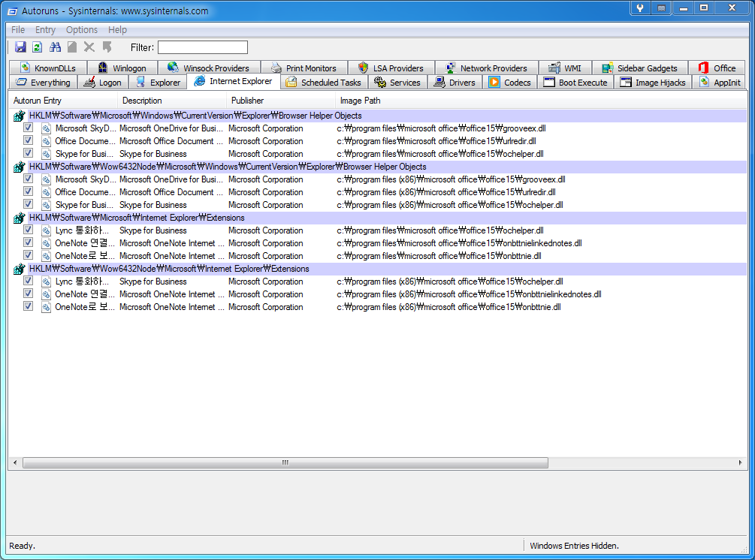Click the (x86) onbttnie.dll image path
The height and width of the screenshot is (560, 755).
pos(448,307)
